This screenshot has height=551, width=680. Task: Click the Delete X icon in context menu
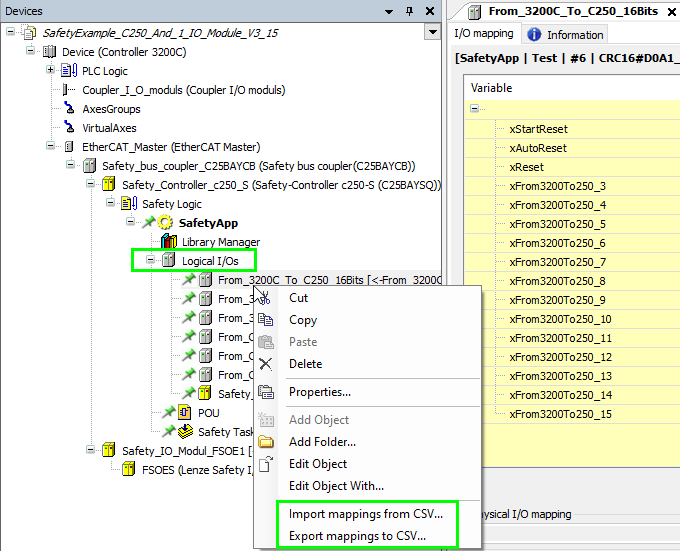pyautogui.click(x=265, y=364)
